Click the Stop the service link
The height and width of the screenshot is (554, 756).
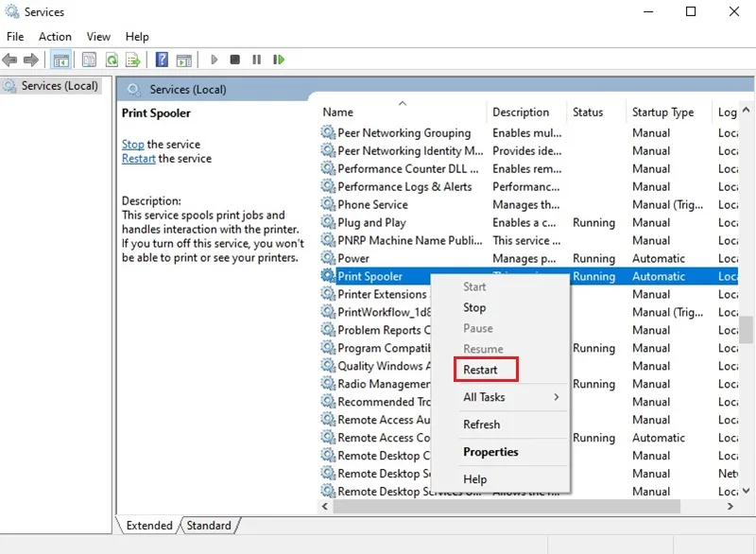tap(132, 144)
